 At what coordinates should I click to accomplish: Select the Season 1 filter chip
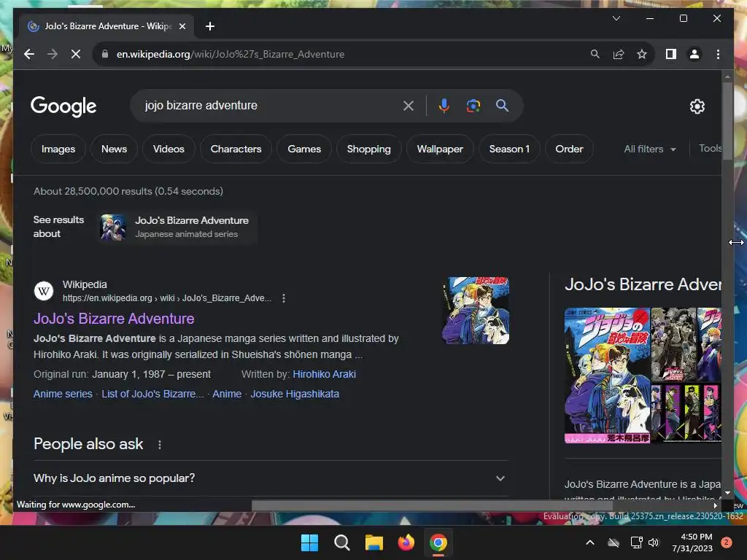tap(509, 149)
